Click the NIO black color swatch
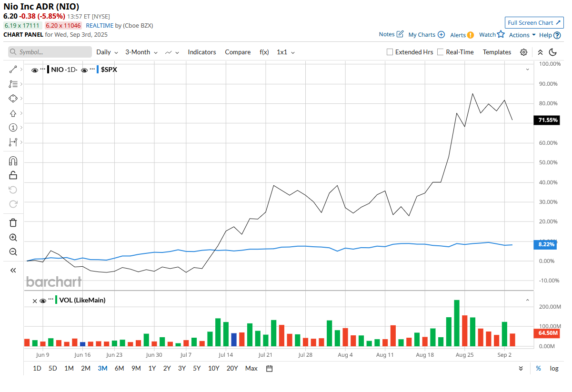The image size is (572, 392). point(48,70)
